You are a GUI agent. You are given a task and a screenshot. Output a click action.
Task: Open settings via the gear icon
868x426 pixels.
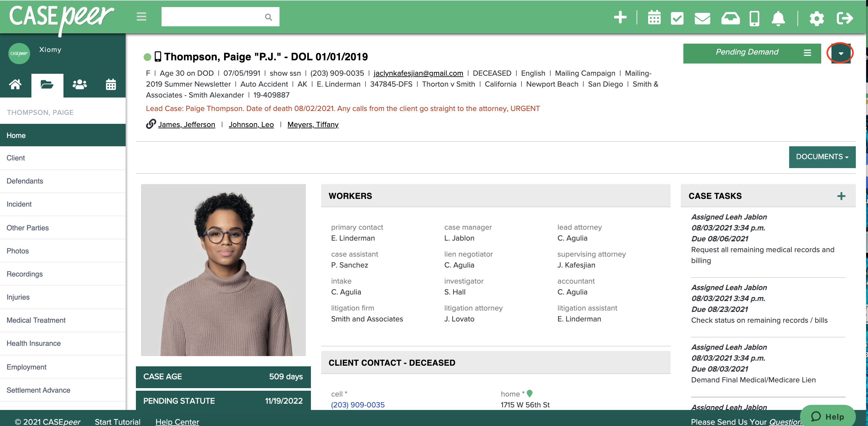(817, 18)
